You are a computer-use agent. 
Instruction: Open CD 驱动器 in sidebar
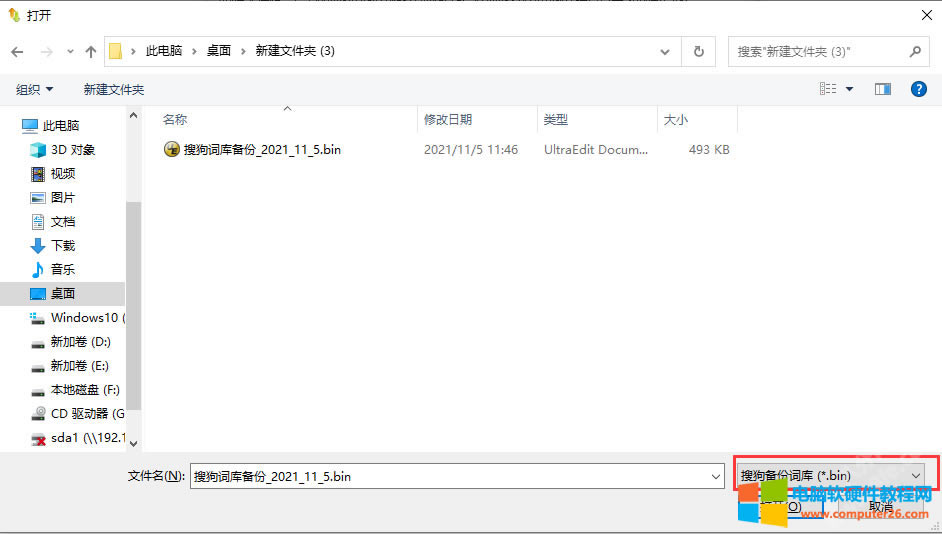pyautogui.click(x=77, y=414)
